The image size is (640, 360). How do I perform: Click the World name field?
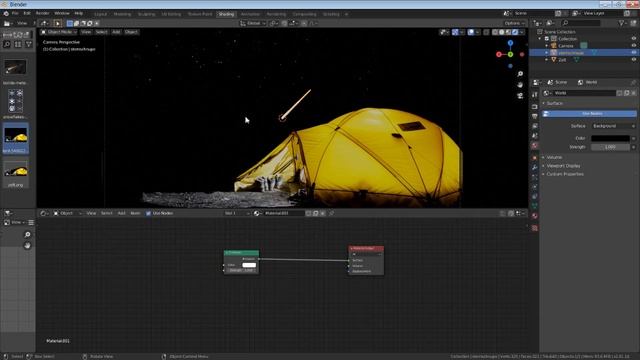pos(584,93)
